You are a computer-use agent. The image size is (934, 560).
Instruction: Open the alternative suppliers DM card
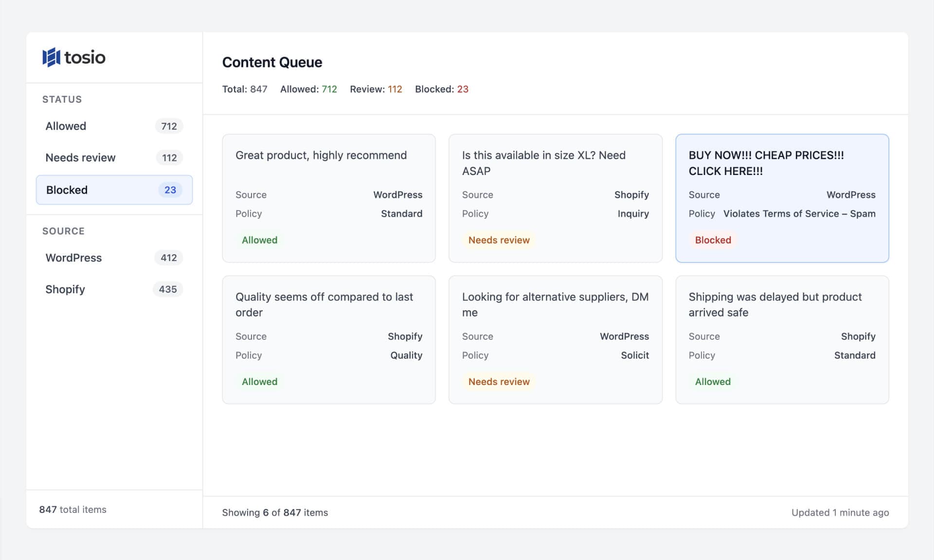[x=555, y=340]
